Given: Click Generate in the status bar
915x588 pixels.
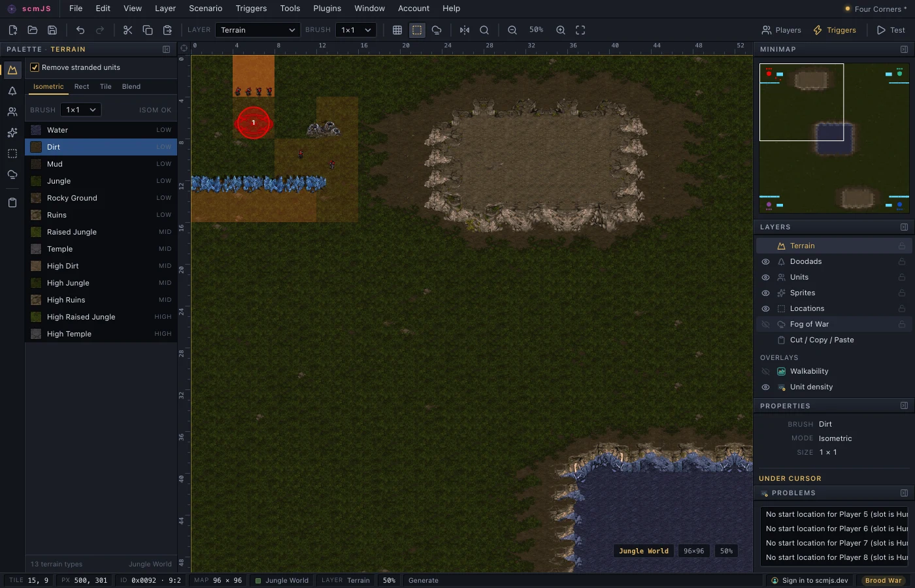Looking at the screenshot, I should click(x=424, y=580).
